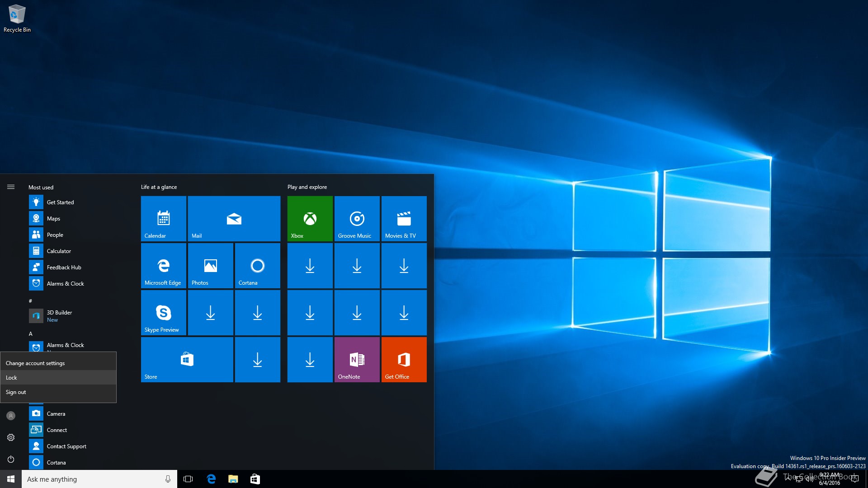This screenshot has width=868, height=488.
Task: Open the Calendar tile
Action: point(163,218)
